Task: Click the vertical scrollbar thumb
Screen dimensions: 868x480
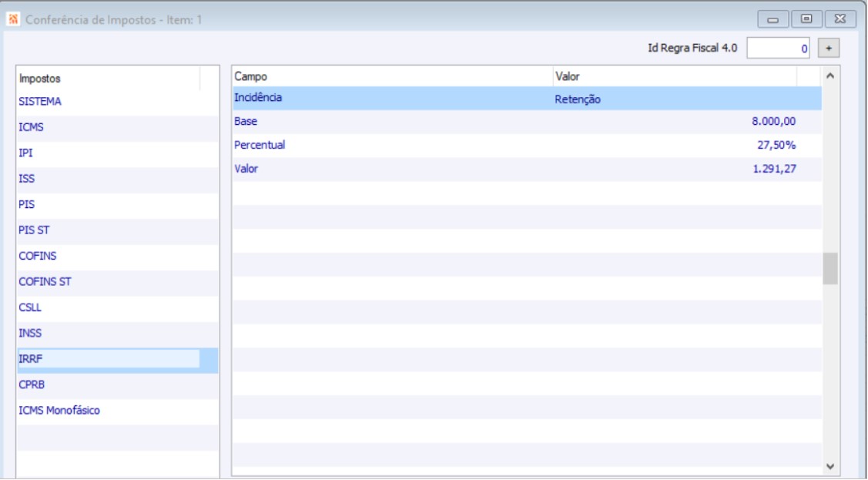Action: (829, 269)
